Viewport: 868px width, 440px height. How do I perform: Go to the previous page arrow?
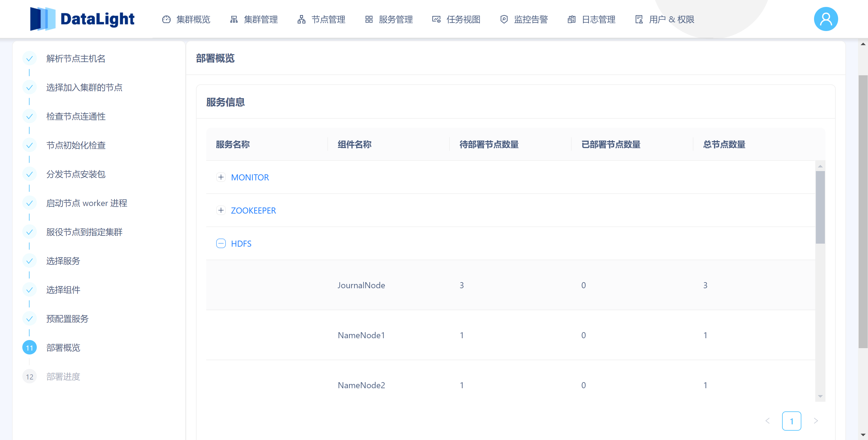(x=768, y=421)
